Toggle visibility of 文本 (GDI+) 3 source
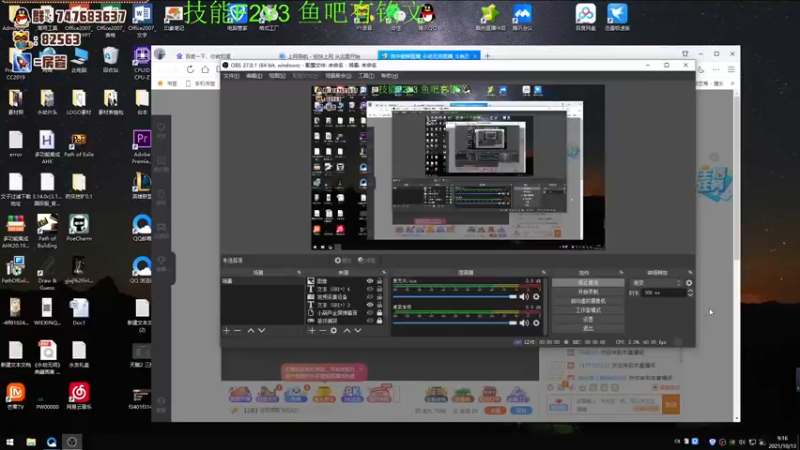The height and width of the screenshot is (450, 800). tap(370, 305)
